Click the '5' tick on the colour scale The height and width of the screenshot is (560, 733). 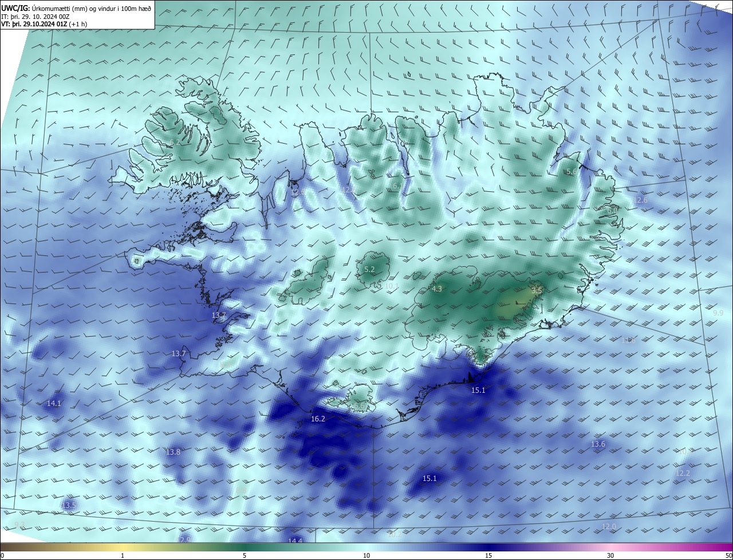[x=245, y=555]
